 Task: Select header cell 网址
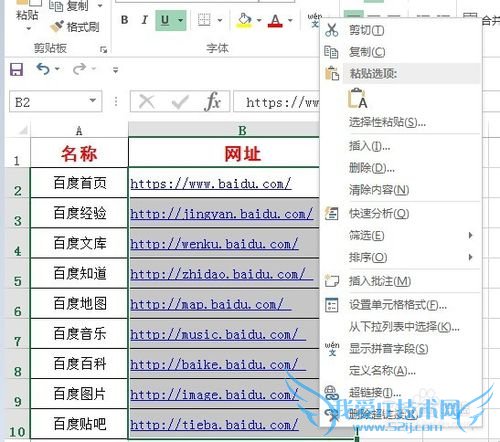[x=224, y=153]
